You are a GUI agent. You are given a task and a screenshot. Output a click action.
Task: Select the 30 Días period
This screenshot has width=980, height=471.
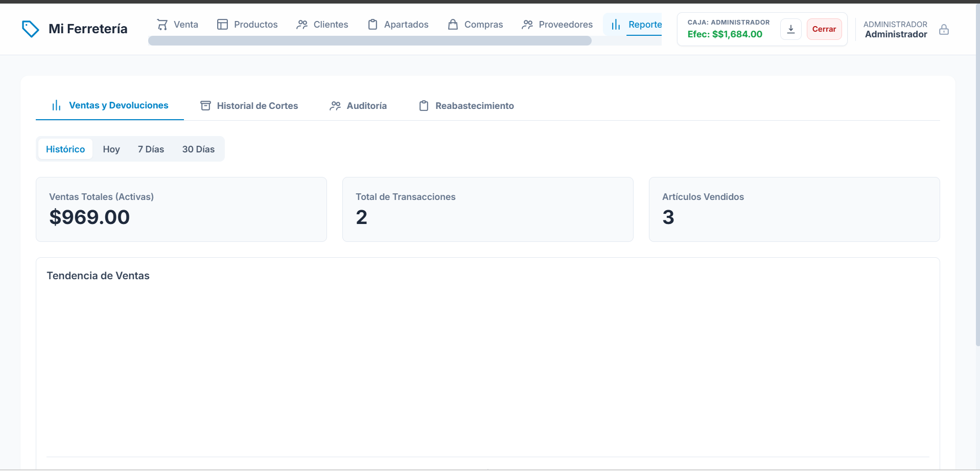pos(198,149)
